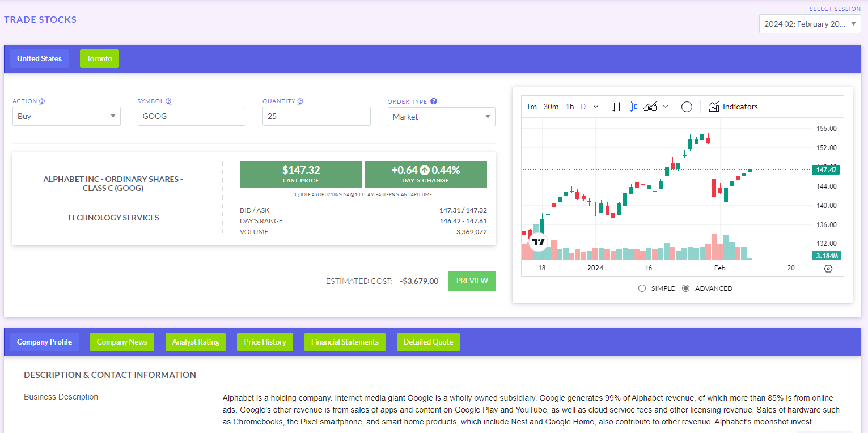868x433 pixels.
Task: Click the up arrow in Day's Change
Action: 425,170
